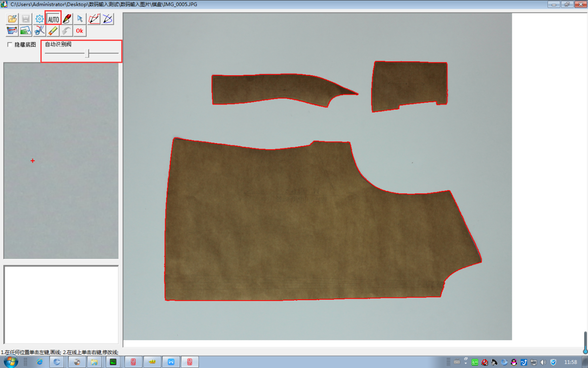Enable the 隐藏底图 checkbox
This screenshot has width=588, height=368.
(10, 45)
